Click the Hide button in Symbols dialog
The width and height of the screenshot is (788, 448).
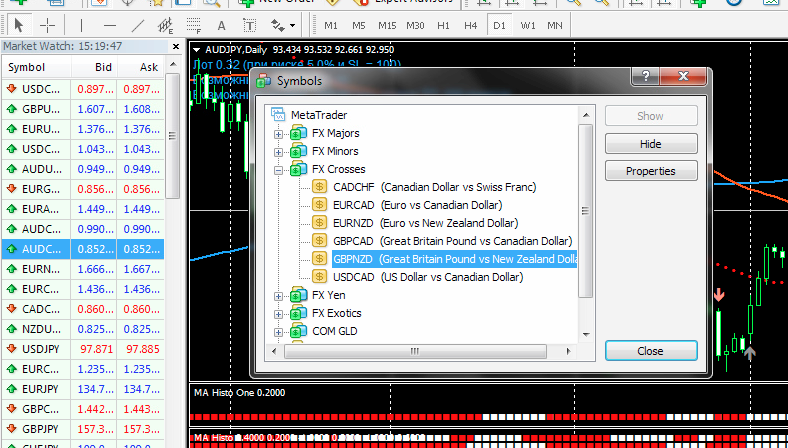651,144
